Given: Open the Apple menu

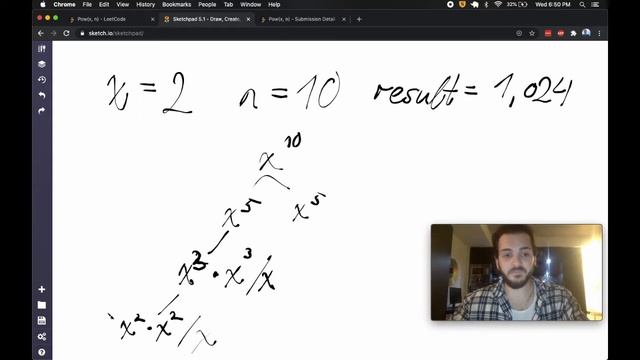Looking at the screenshot, I should 43,4.
